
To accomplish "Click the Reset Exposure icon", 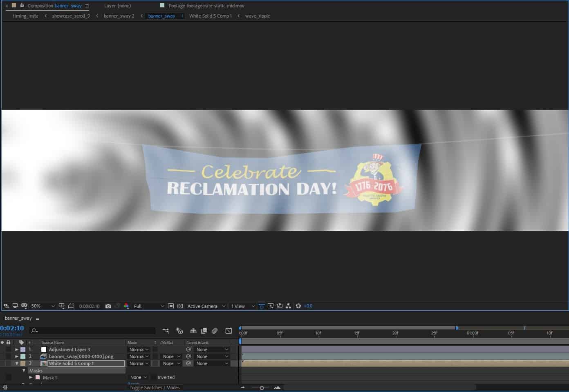I will pyautogui.click(x=298, y=306).
